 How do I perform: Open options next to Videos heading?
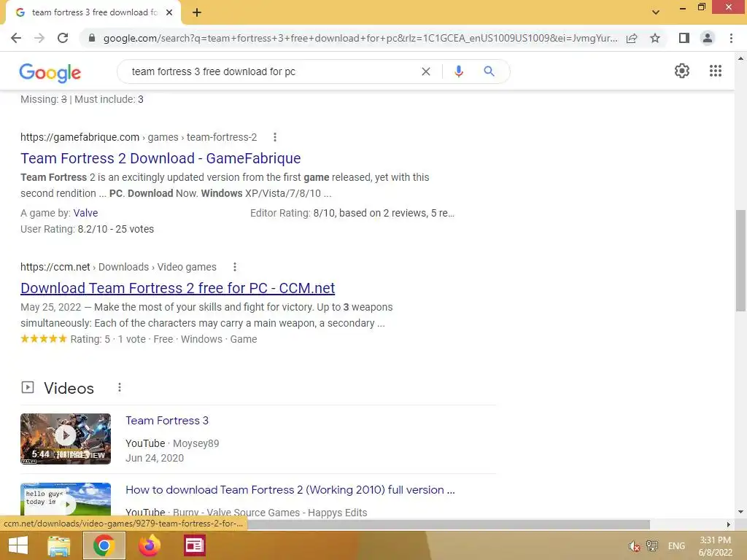coord(120,388)
